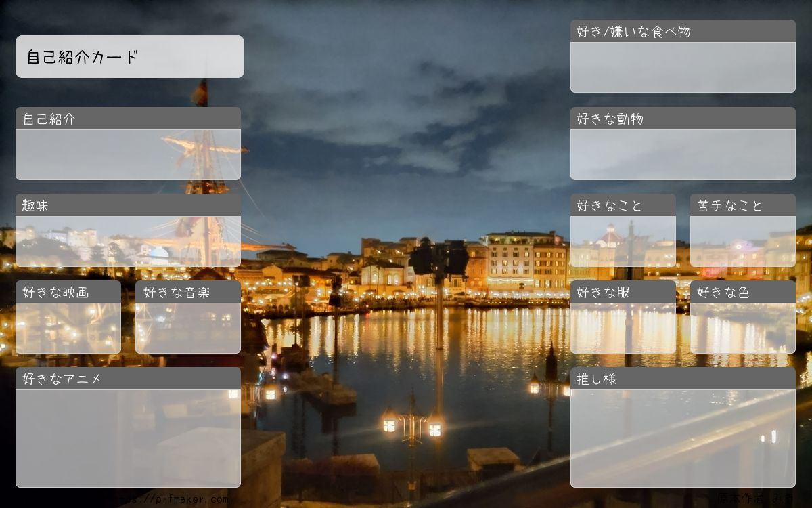Select the empty 好きな映画 field
Viewport: 812px width, 508px height.
(x=68, y=328)
